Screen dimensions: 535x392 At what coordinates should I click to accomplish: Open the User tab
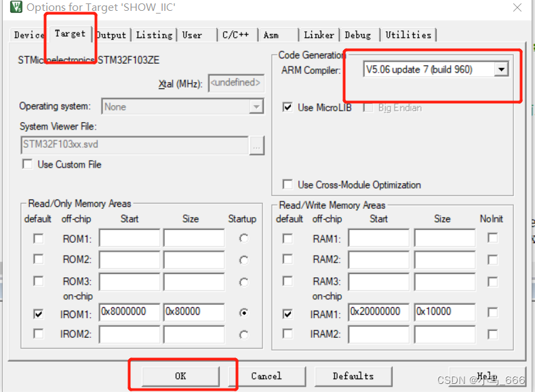[192, 35]
